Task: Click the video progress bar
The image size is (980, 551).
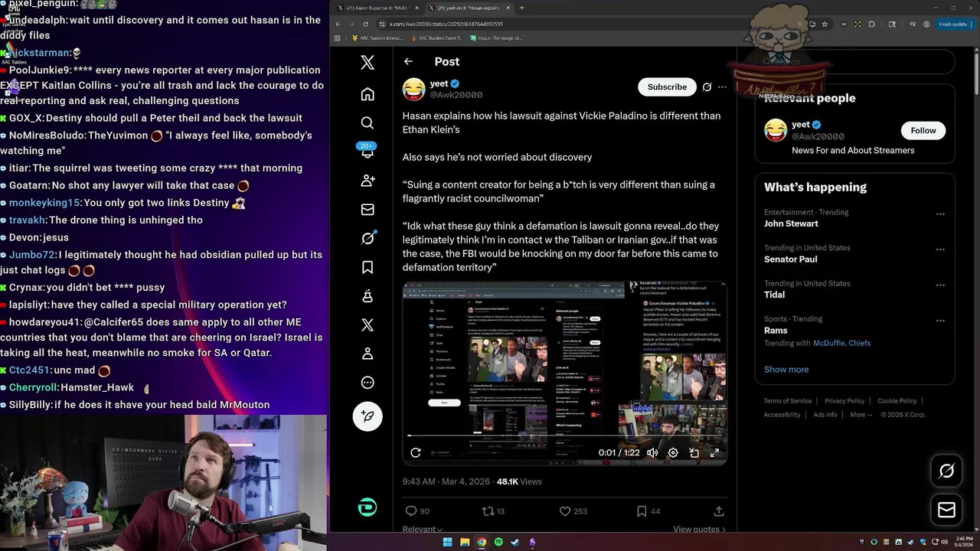Action: point(565,435)
